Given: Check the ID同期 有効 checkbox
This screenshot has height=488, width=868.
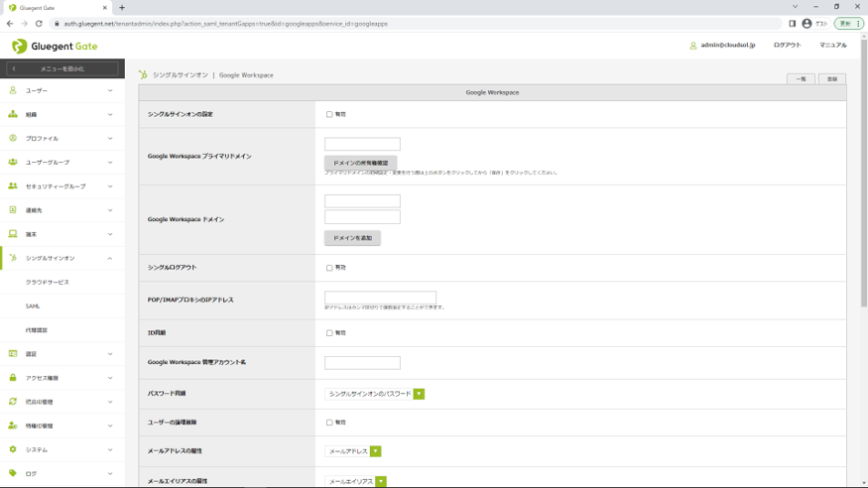Looking at the screenshot, I should (x=329, y=333).
